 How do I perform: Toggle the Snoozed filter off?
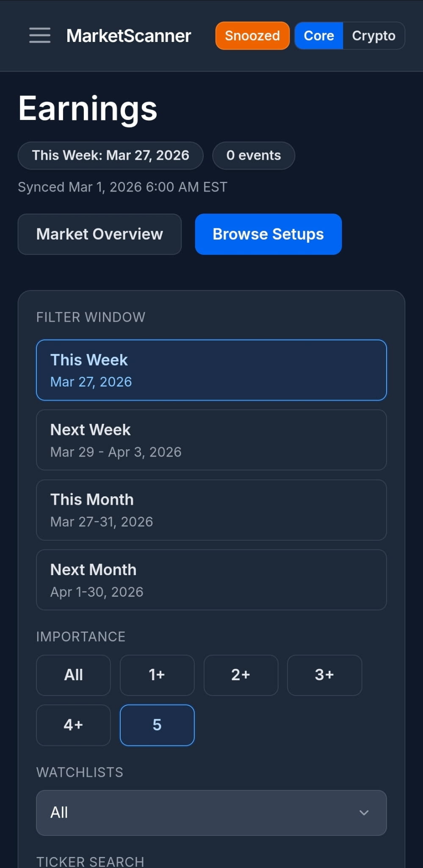pyautogui.click(x=252, y=36)
